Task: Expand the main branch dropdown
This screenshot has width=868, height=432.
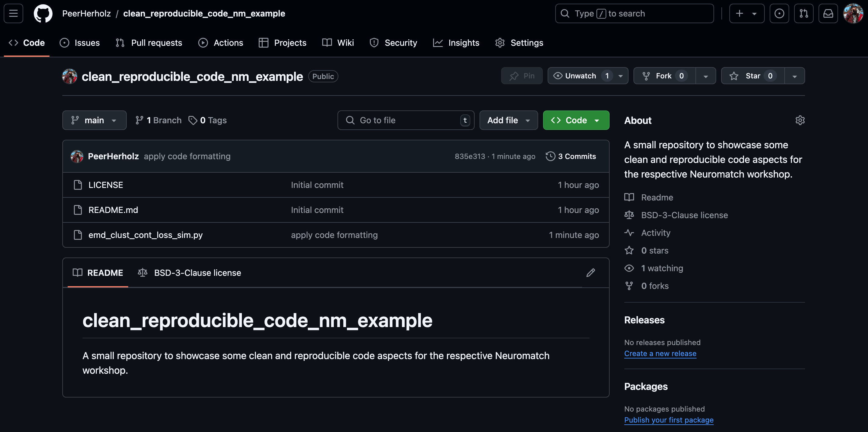Action: pos(94,120)
